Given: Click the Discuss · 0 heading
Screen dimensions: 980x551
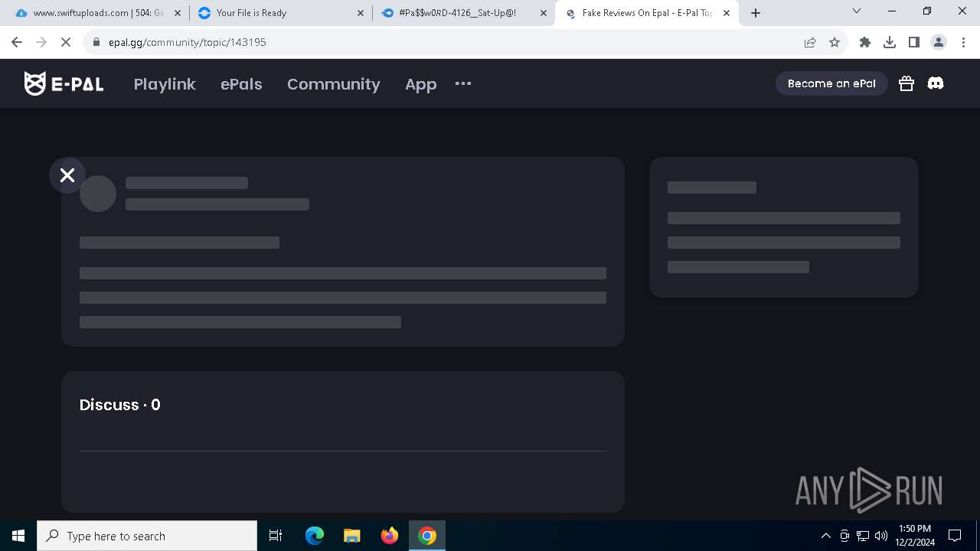Looking at the screenshot, I should 120,405.
